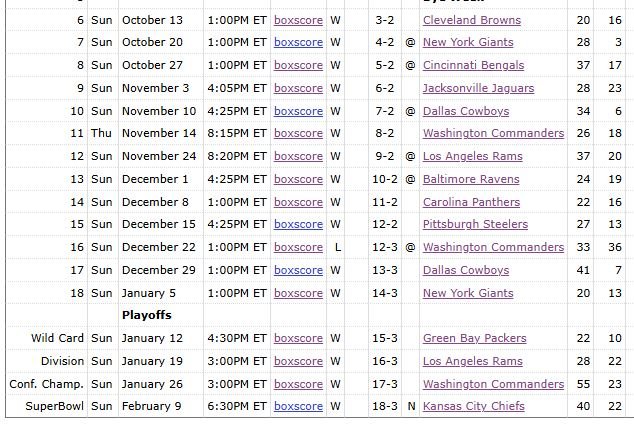View the SuperBowl boxscore on February 9

coord(298,407)
